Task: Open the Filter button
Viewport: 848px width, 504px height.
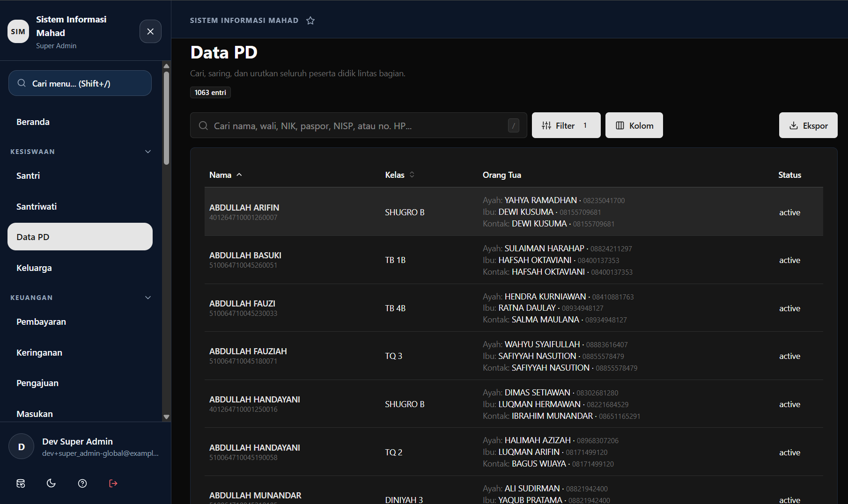Action: pyautogui.click(x=566, y=125)
